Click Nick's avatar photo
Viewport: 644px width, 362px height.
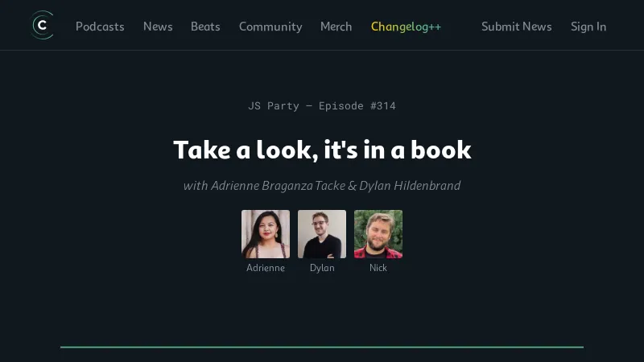[378, 234]
